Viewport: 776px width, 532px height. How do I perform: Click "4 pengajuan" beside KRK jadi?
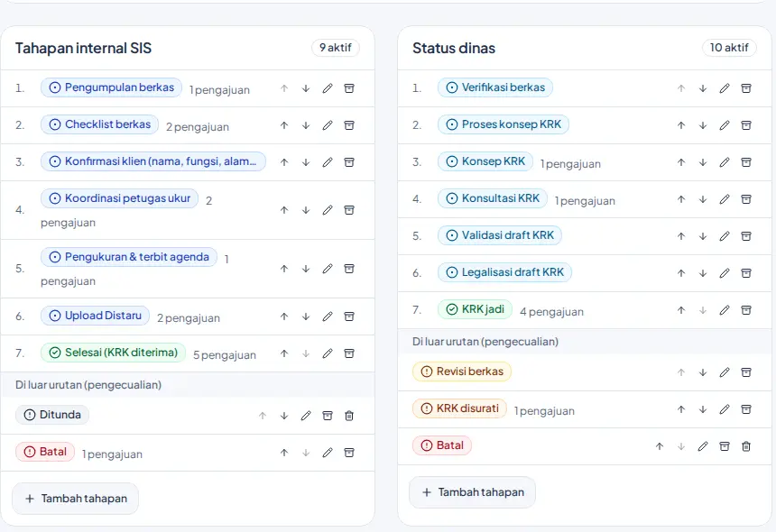pyautogui.click(x=552, y=312)
